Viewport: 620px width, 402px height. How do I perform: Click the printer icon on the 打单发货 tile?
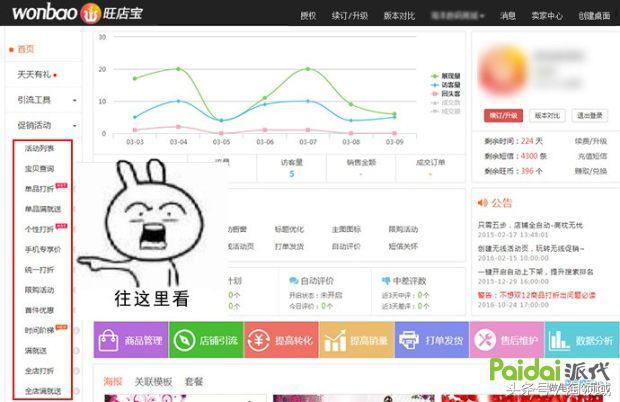point(409,340)
